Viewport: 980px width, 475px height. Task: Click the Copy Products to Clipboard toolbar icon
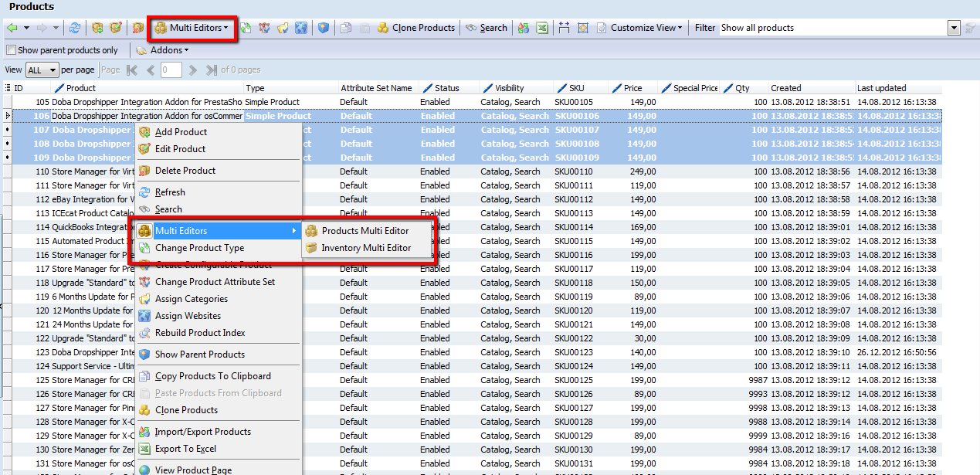point(345,28)
